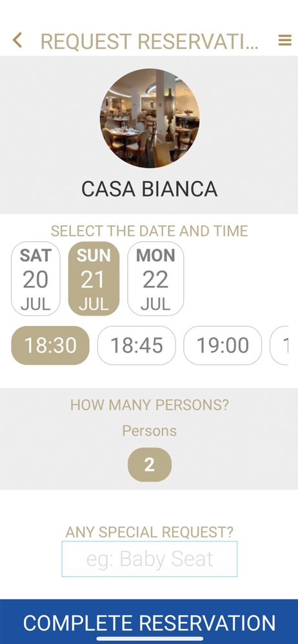Tap the Any Special Request label
The height and width of the screenshot is (644, 298).
click(x=150, y=533)
